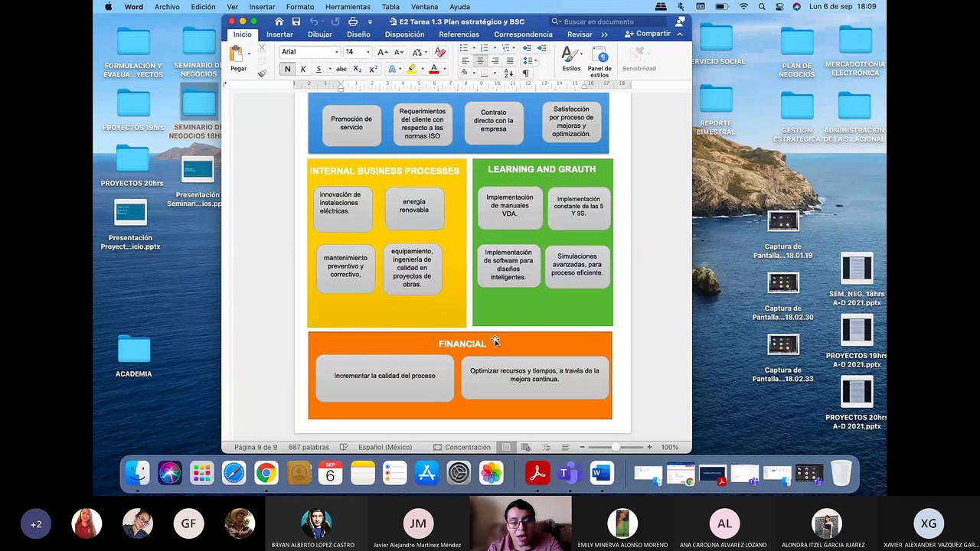980x551 pixels.
Task: Toggle italic (K) formatting
Action: tap(303, 69)
